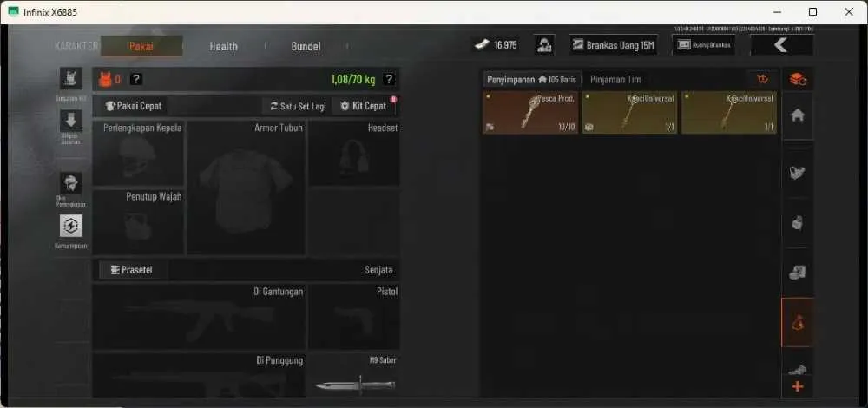Click the orange stack sort icon
The height and width of the screenshot is (408, 868).
tap(797, 79)
